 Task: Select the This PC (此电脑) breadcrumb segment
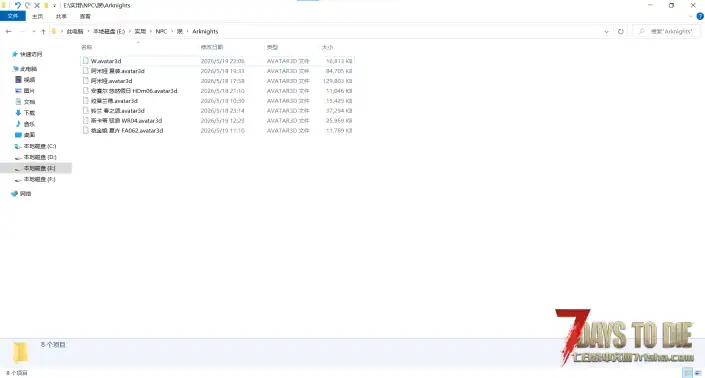click(75, 31)
